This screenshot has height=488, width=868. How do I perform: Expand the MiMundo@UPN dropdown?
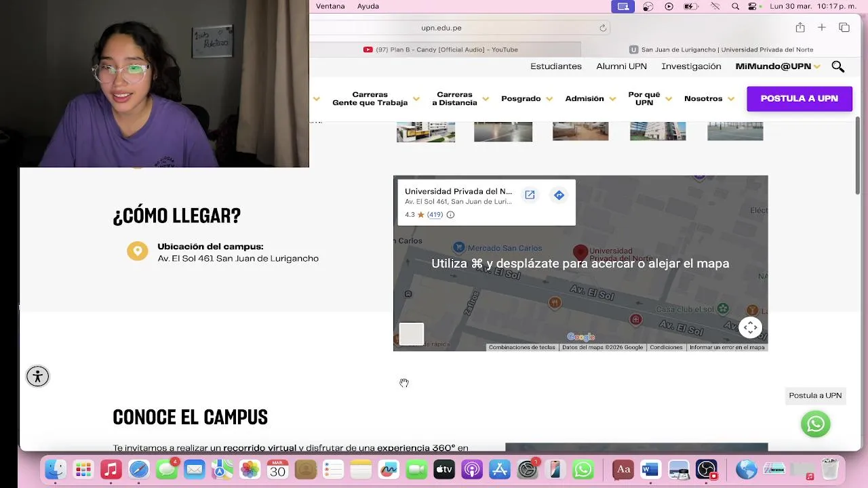(778, 66)
